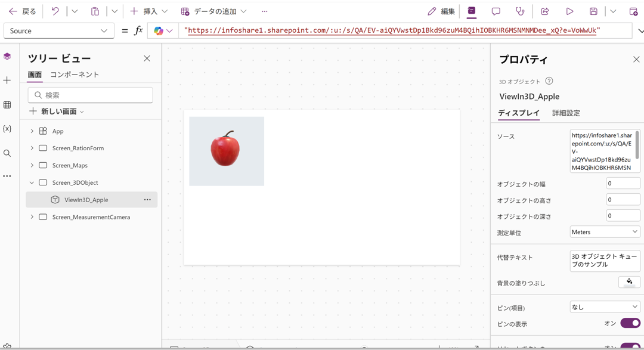Toggle the ピンの表示 switch off

point(630,323)
